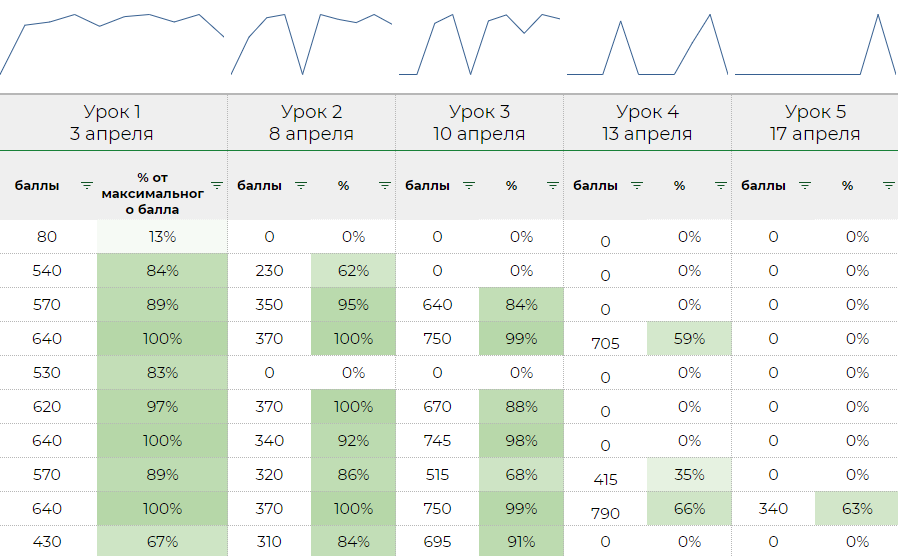Select the cell with value 340 under Урок 5
Image resolution: width=898 pixels, height=556 pixels.
point(773,508)
